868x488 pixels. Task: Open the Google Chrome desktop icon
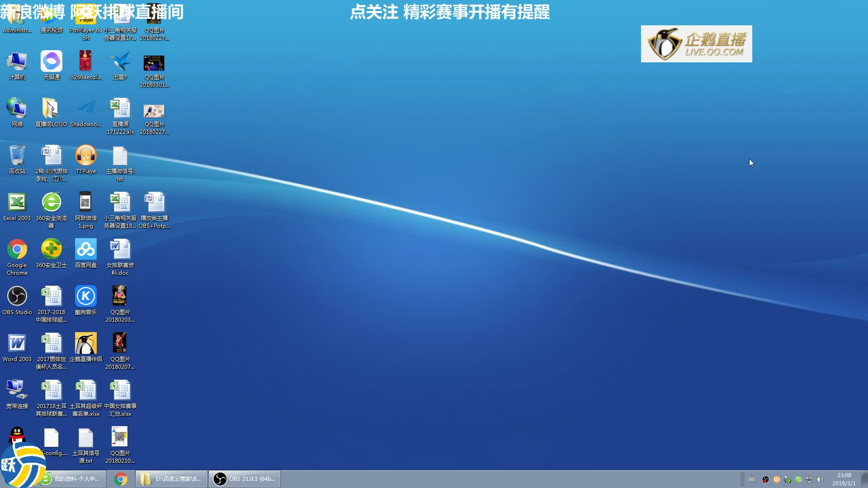17,249
